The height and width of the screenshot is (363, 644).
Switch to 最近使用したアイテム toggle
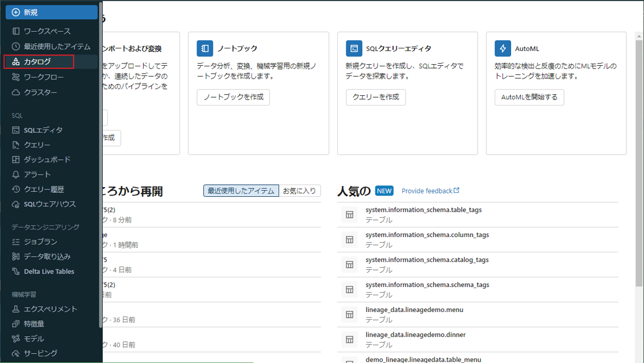(x=241, y=191)
